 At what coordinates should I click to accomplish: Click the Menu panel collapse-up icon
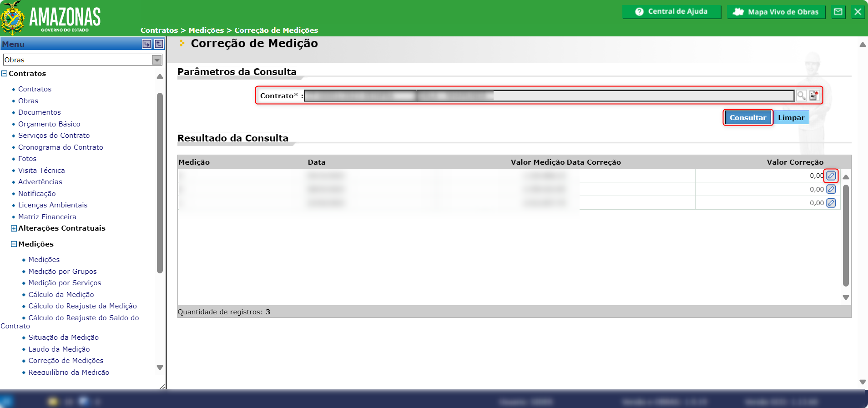click(159, 44)
